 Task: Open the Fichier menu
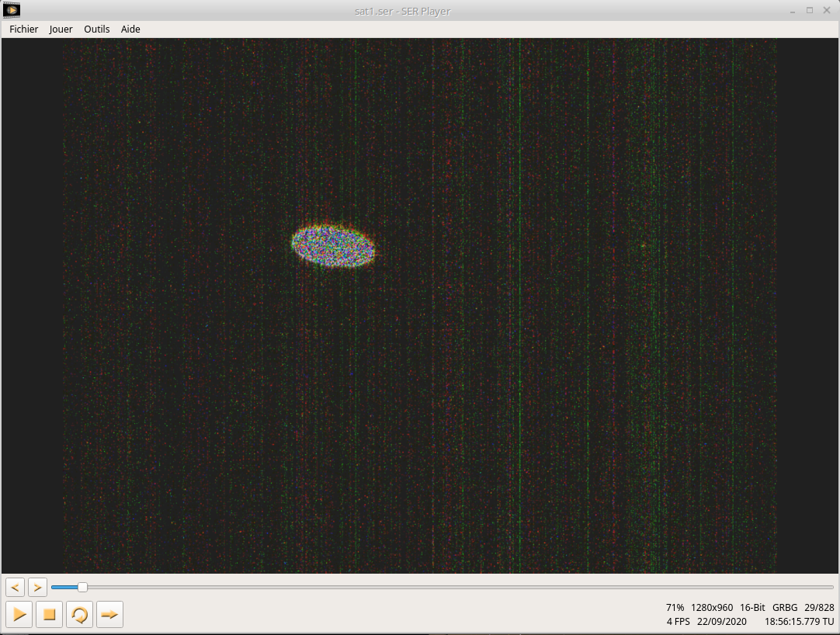click(23, 29)
